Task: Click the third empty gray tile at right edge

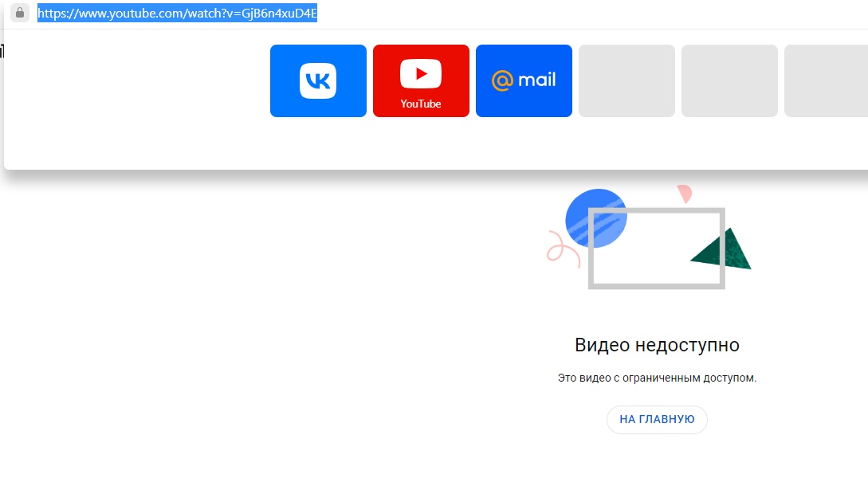Action: point(826,80)
